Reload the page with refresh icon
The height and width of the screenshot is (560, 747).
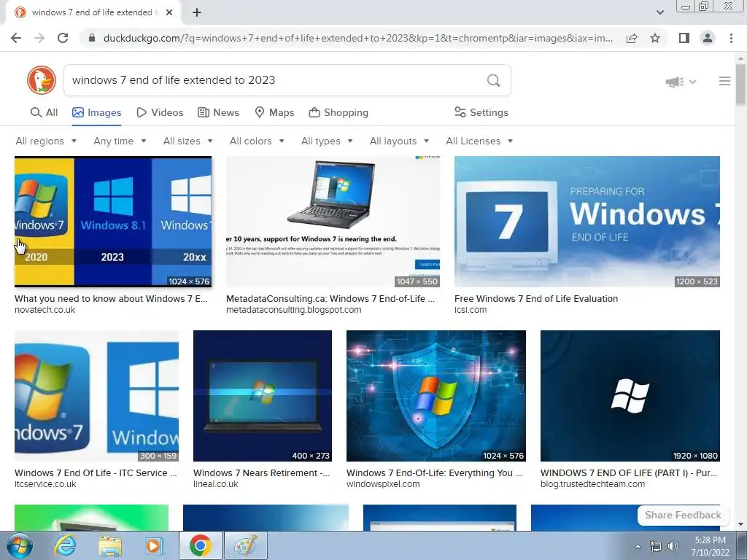(x=63, y=38)
